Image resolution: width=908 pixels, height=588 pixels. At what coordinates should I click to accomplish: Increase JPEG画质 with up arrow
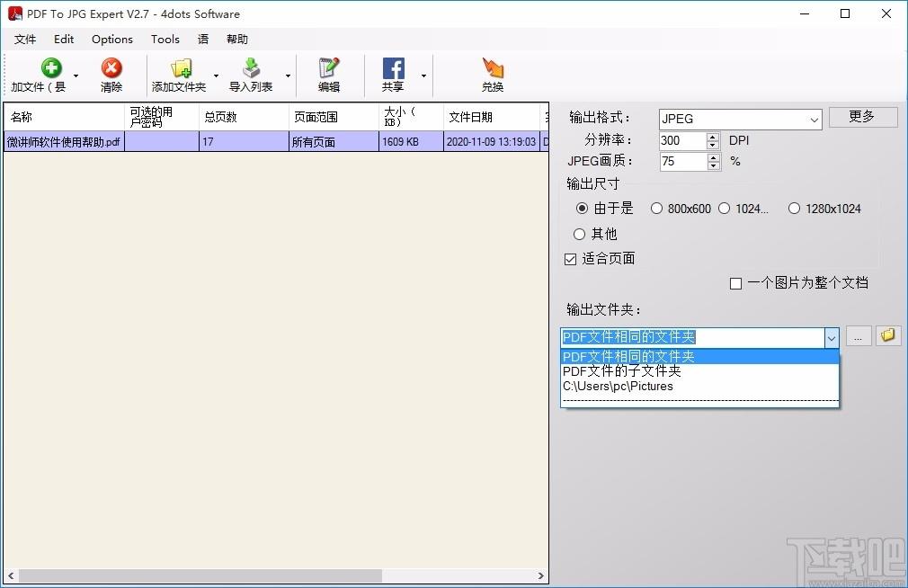point(713,157)
